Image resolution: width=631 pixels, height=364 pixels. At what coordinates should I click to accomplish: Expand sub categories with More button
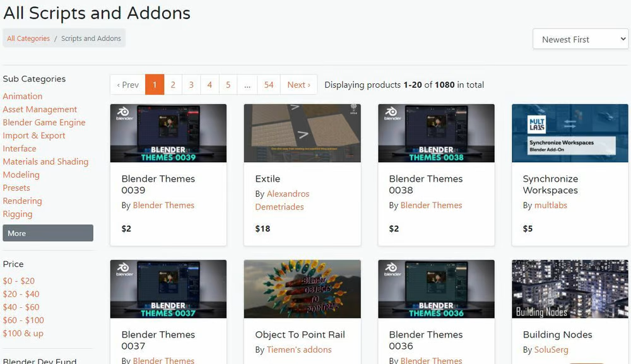(48, 233)
